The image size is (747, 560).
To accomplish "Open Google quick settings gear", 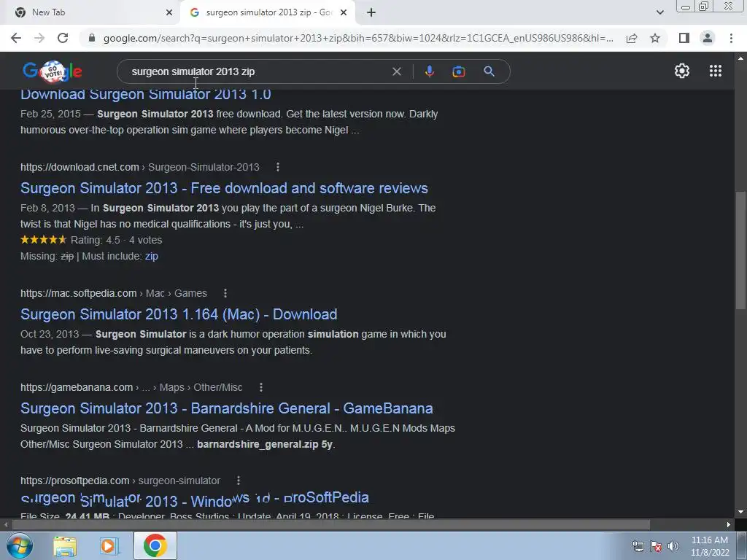I will point(682,71).
